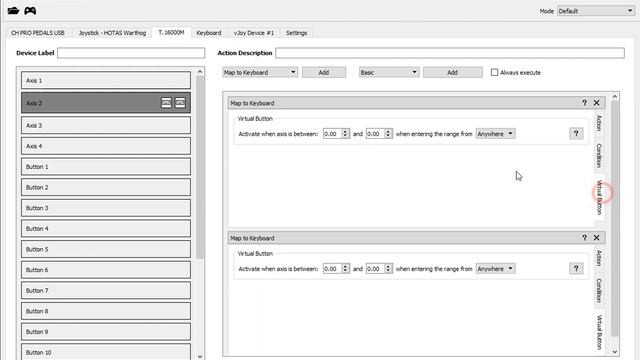Screen dimensions: 640x360
Task: Switch to Joystick - HOTAS Warthog tab
Action: (x=112, y=33)
